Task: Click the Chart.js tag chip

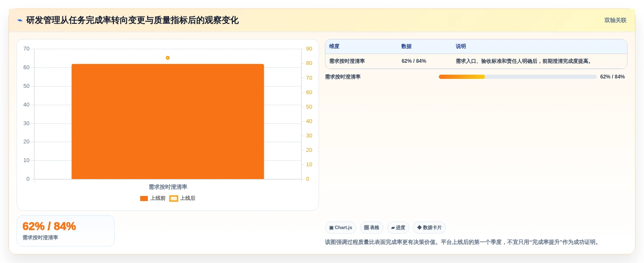Action: click(341, 227)
